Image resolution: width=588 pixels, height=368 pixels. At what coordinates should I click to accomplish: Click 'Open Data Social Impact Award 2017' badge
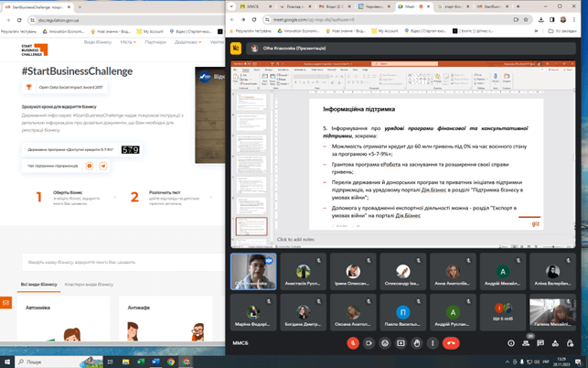click(x=65, y=87)
